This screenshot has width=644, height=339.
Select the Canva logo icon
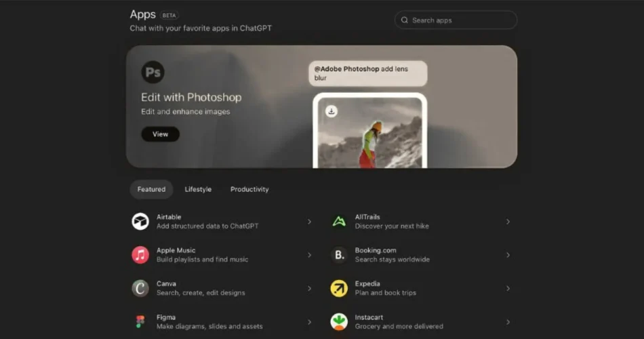pos(140,288)
